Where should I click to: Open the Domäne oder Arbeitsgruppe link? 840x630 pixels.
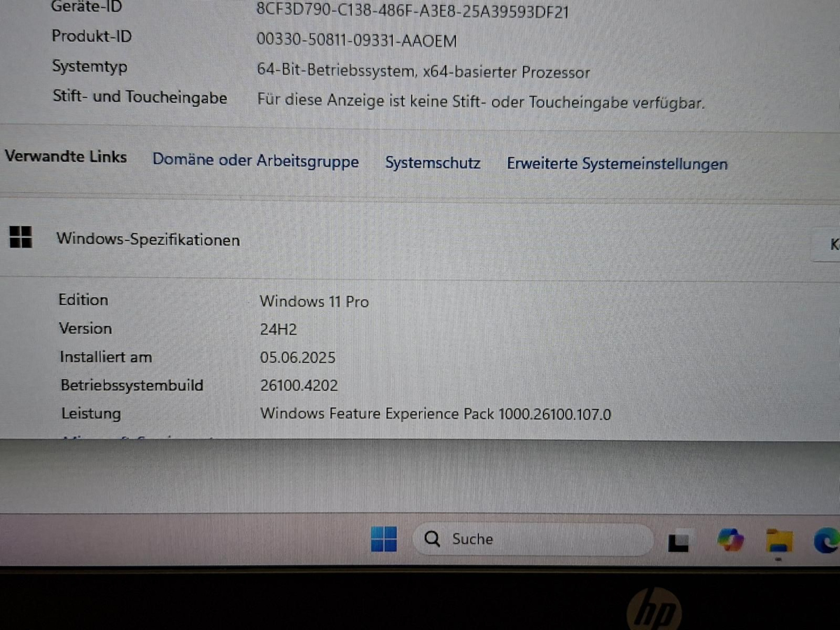255,160
